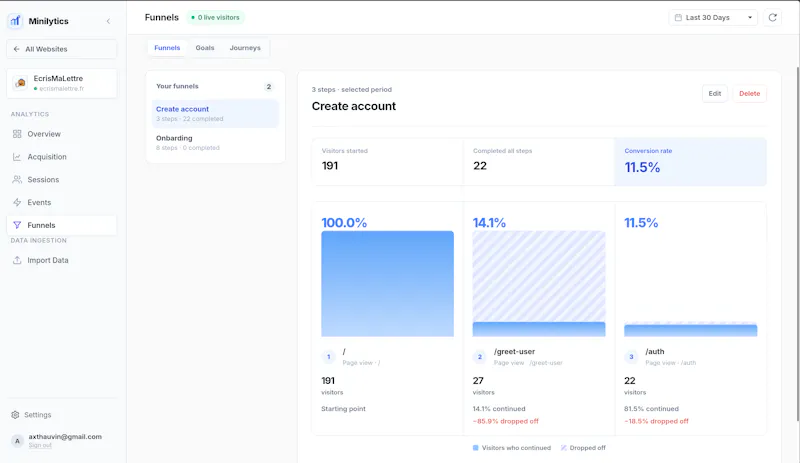Click the funnel count badge 2
The width and height of the screenshot is (800, 463).
269,86
